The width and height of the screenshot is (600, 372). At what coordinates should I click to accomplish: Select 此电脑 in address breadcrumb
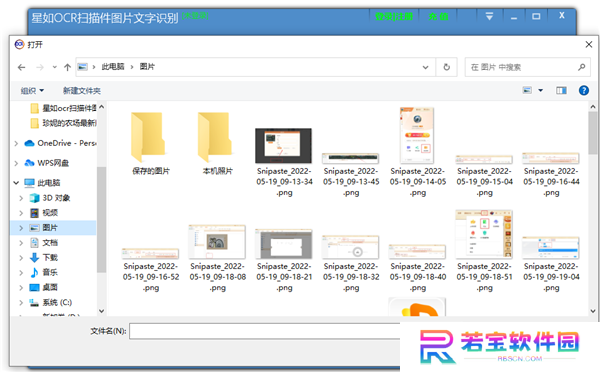click(x=113, y=67)
